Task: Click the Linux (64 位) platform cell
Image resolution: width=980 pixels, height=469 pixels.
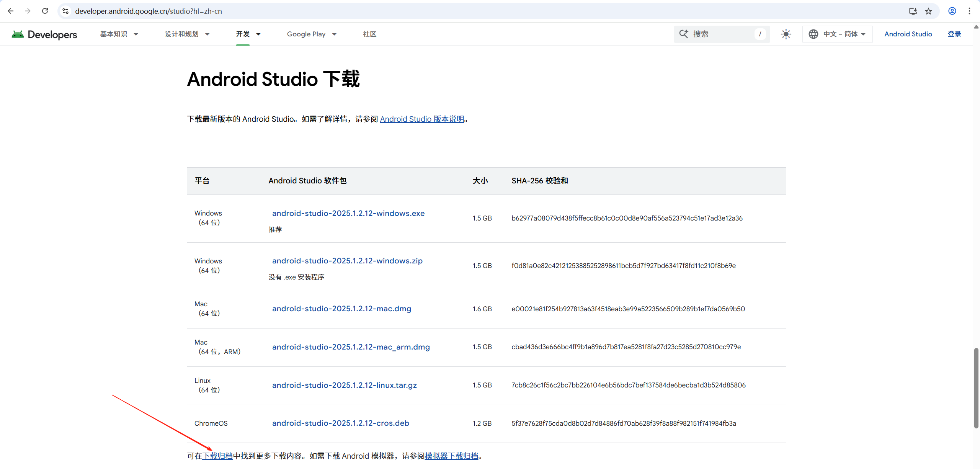Action: click(207, 385)
